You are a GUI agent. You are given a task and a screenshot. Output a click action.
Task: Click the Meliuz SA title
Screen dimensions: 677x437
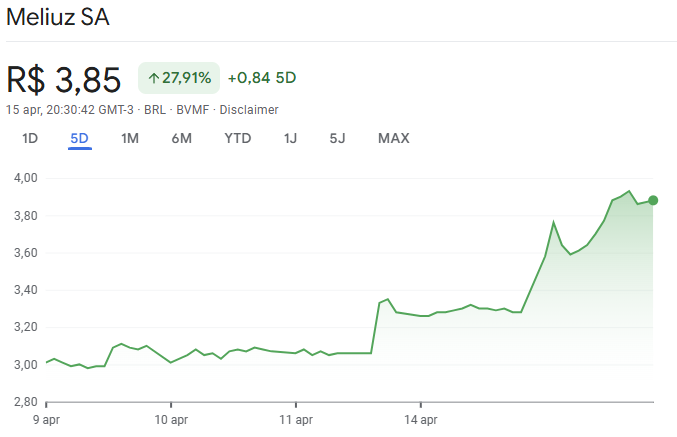coord(58,18)
